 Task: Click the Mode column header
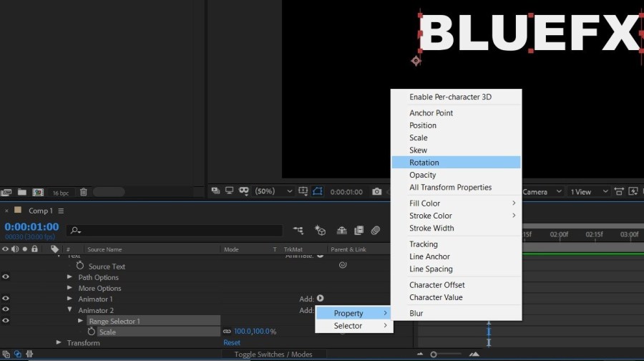(231, 249)
